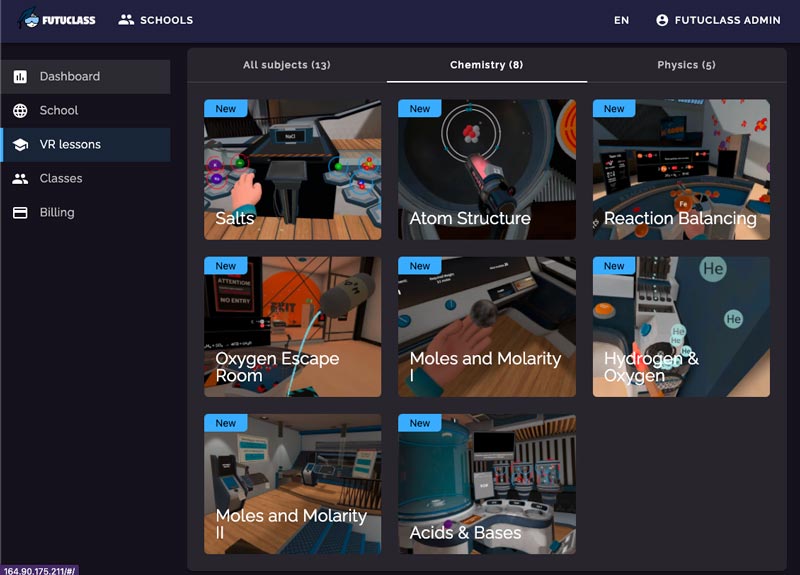Screen dimensions: 800x575
Task: Open the Salts lesson card
Action: (292, 169)
